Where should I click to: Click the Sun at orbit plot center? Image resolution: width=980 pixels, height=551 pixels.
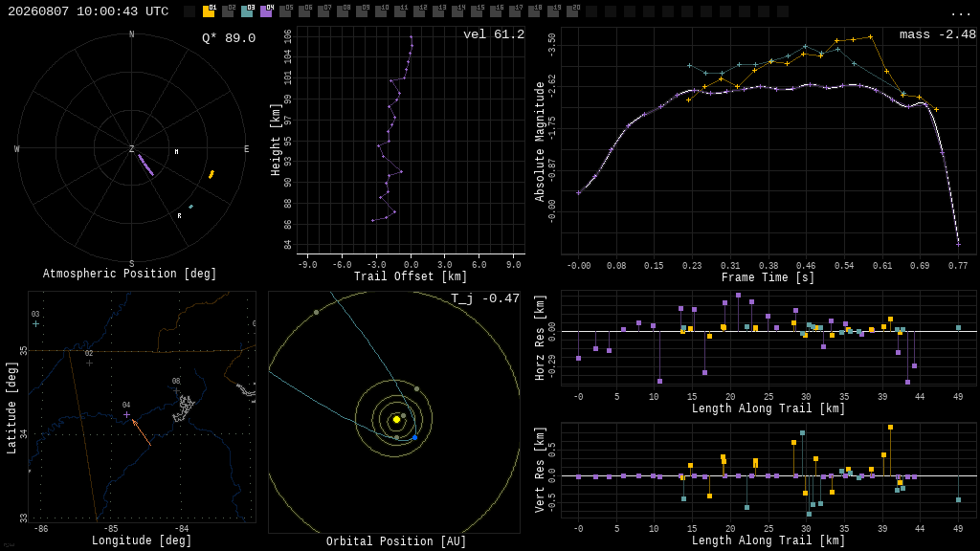coord(396,419)
